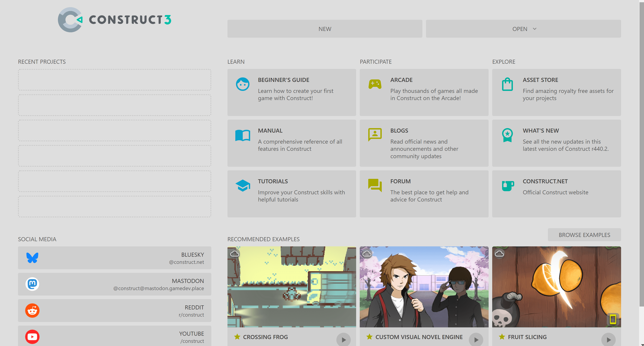Click the Manual open book icon

click(x=243, y=135)
